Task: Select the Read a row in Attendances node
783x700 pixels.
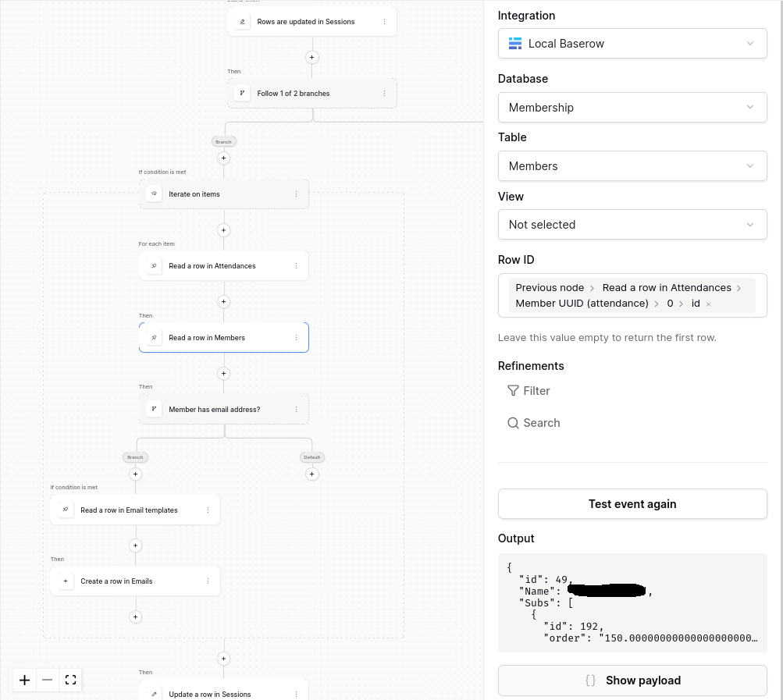Action: (212, 266)
